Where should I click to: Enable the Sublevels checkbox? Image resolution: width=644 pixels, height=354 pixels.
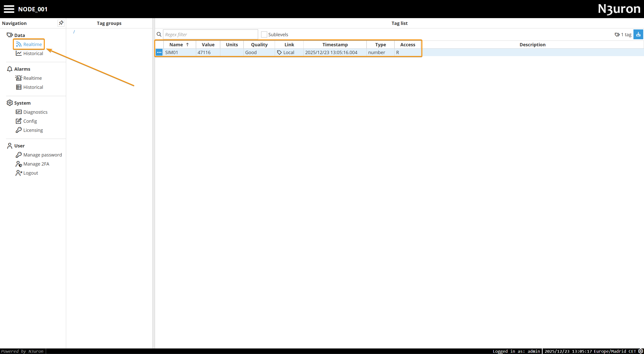click(264, 34)
